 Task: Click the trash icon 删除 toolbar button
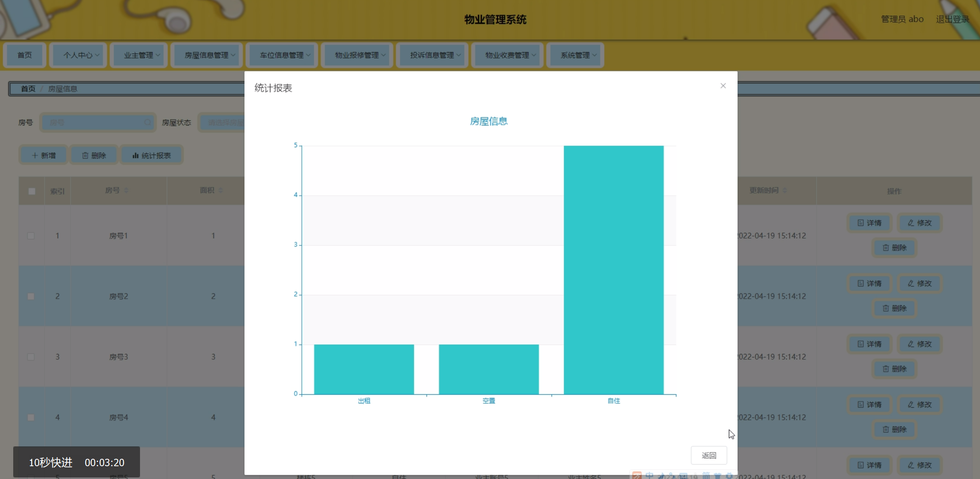94,155
